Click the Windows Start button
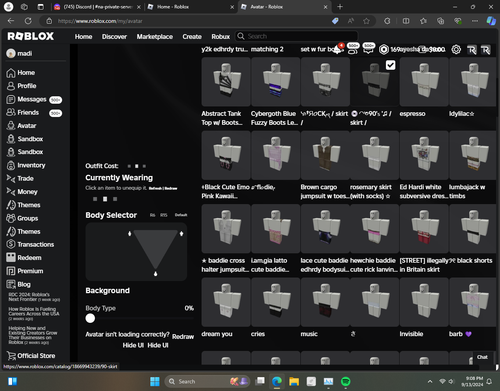 point(155,381)
